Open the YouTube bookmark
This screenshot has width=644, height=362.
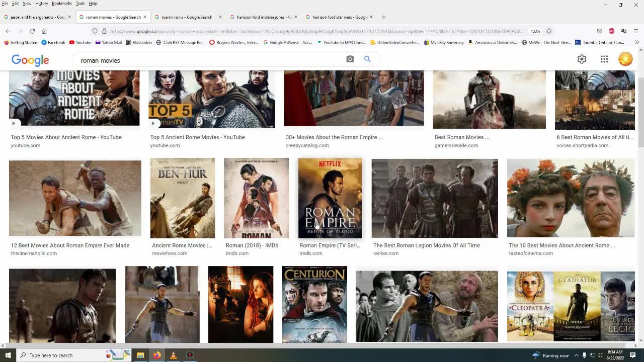click(80, 42)
